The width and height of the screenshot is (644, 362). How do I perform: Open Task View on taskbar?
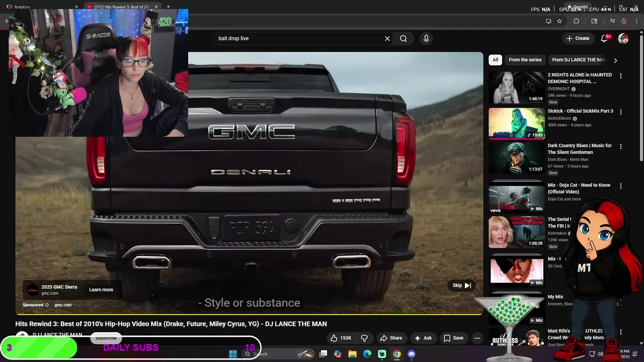point(324,354)
